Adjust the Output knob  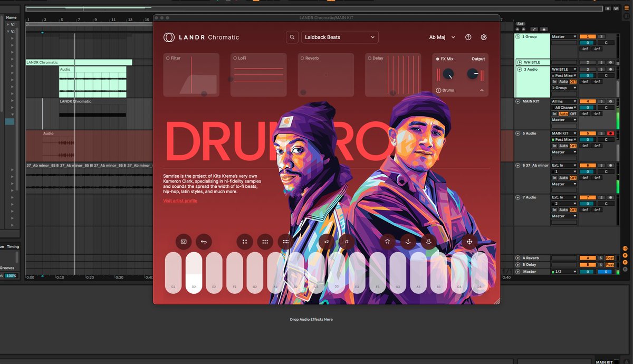473,74
